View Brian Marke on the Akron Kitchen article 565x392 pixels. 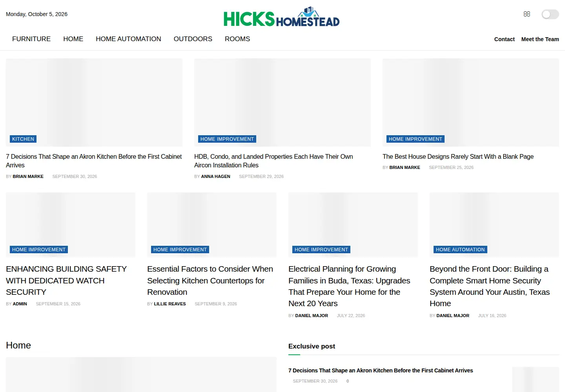28,176
